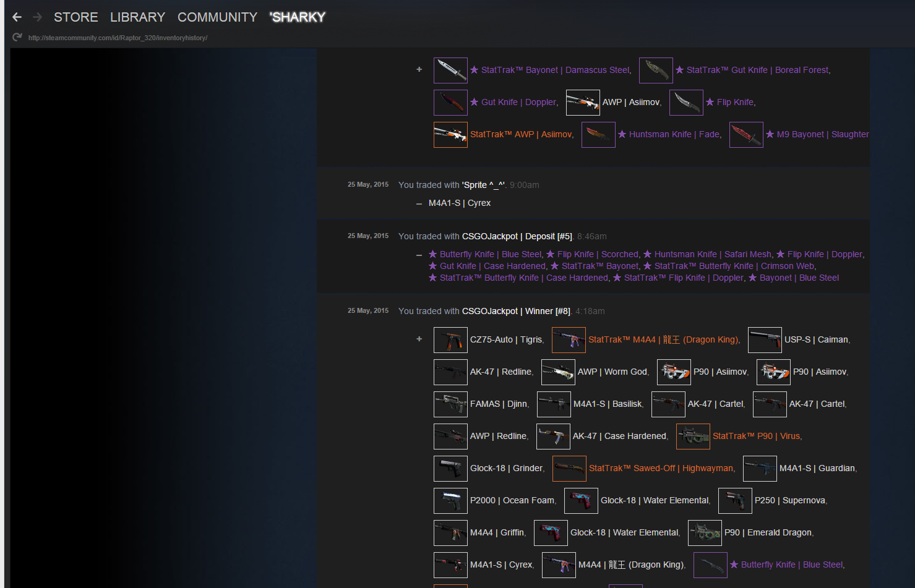Open the 'Sprite ^_^' trader profile link
Viewport: 915px width, 588px height.
[x=484, y=185]
